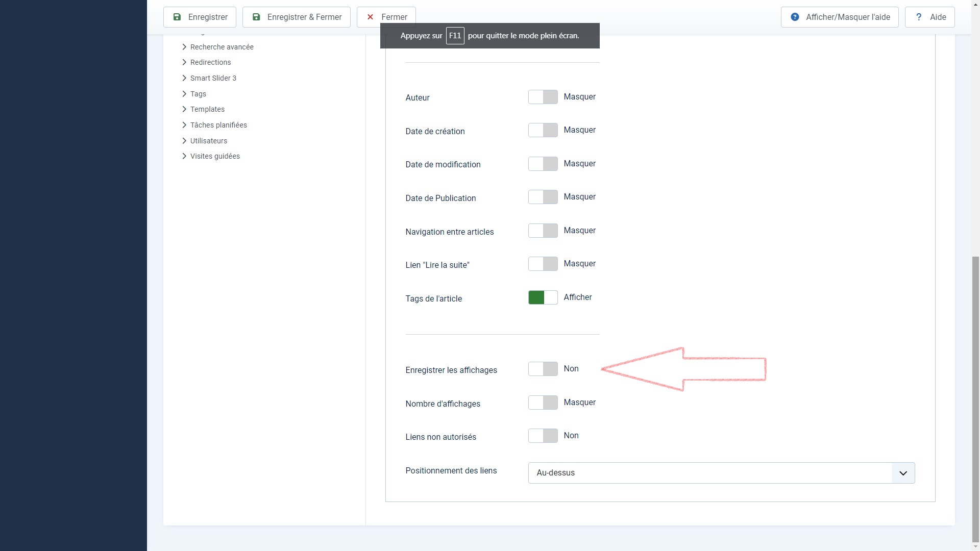Screen dimensions: 980x551
Task: Disable the Tags de l'article switch
Action: pos(543,297)
